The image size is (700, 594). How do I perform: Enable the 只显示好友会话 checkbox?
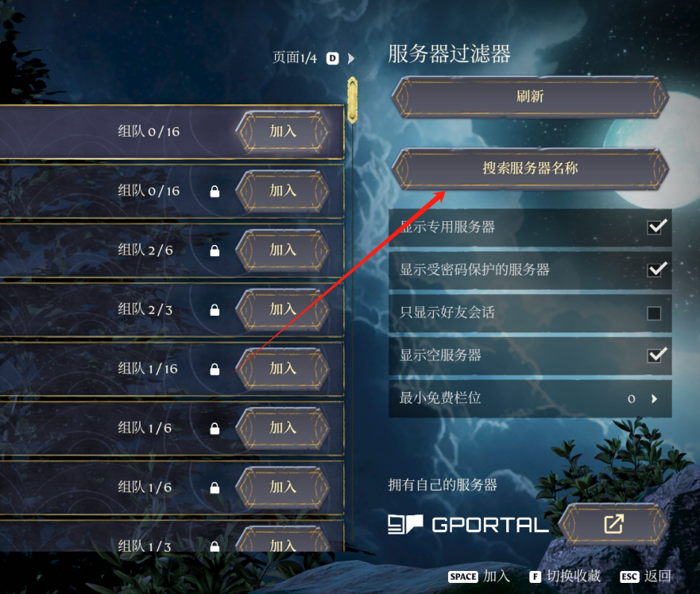655,313
